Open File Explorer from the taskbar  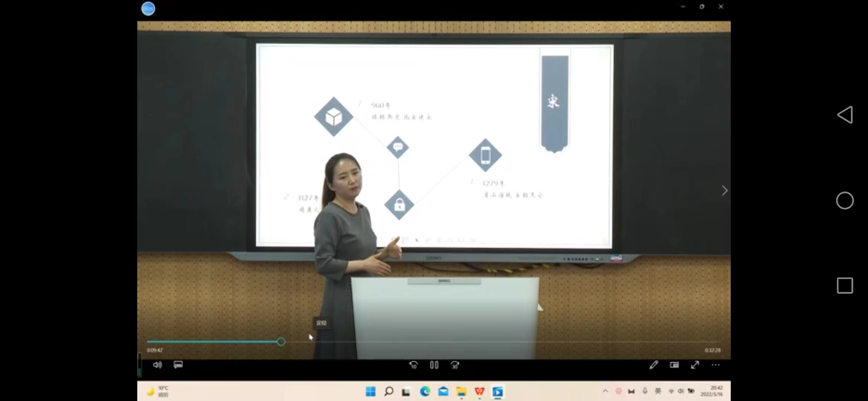(461, 391)
